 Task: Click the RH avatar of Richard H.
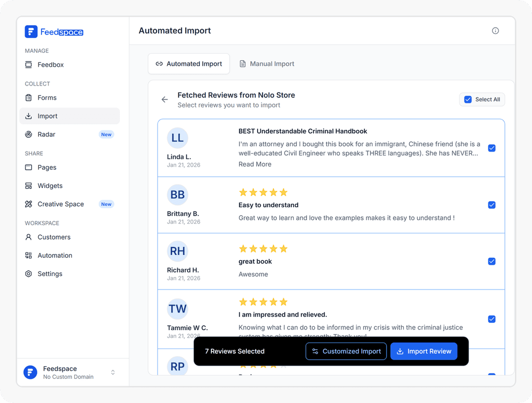177,251
